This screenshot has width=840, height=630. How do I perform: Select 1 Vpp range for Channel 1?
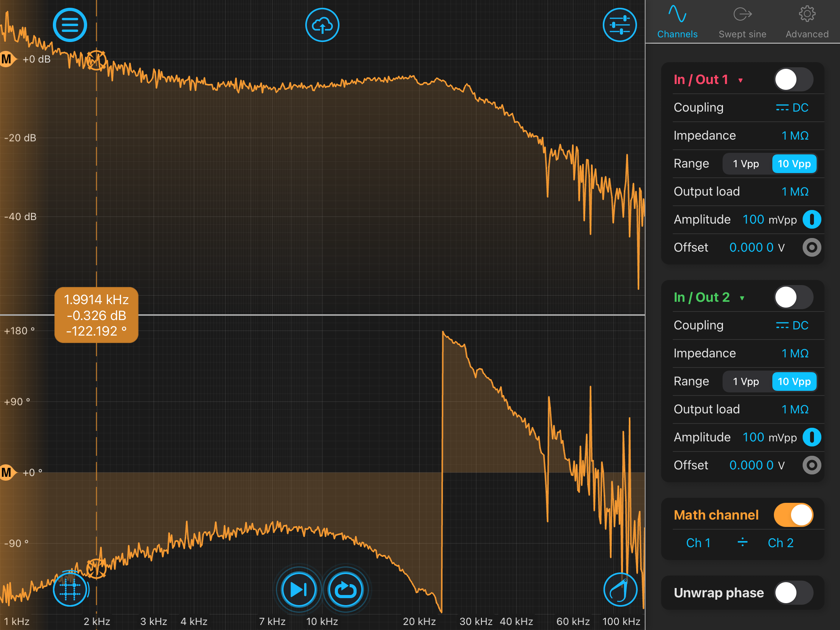click(746, 164)
